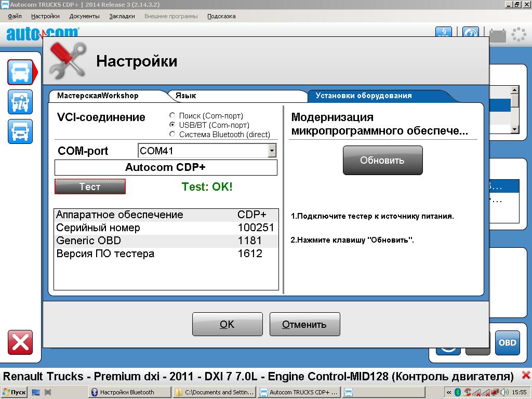Select the truck vehicle icon in left sidebar

[20, 72]
